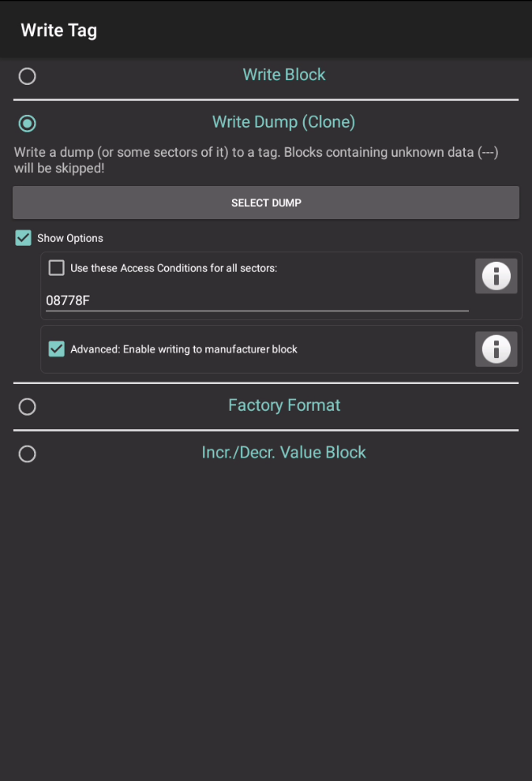
Task: Open the Factory Format section heading
Action: click(284, 404)
